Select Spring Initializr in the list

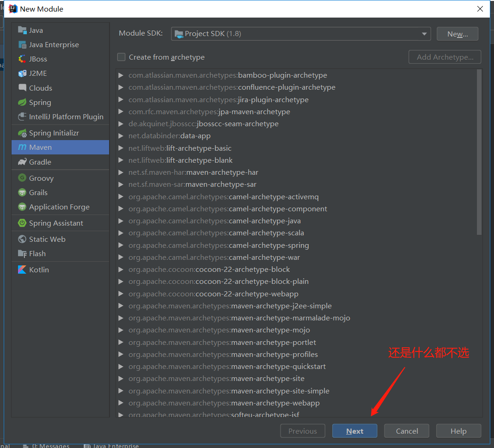point(60,133)
